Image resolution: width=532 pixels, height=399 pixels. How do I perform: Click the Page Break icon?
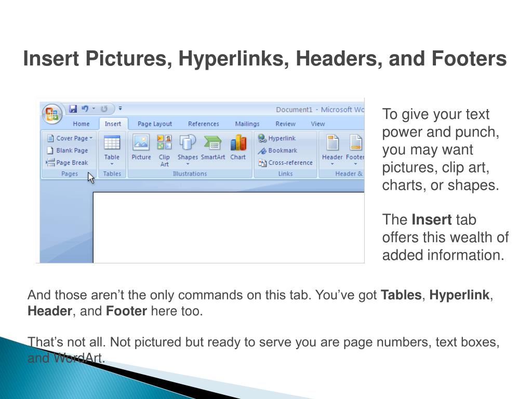(50, 163)
